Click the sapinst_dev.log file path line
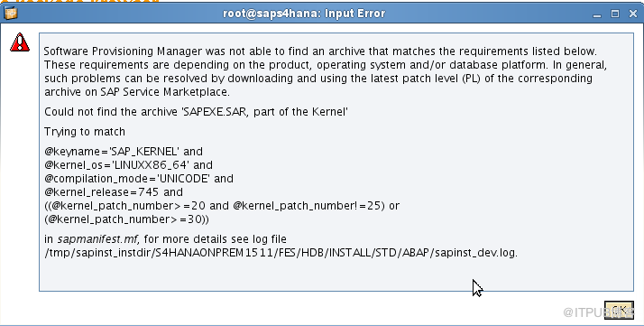Screen dimensions: 644x326 tap(281, 253)
